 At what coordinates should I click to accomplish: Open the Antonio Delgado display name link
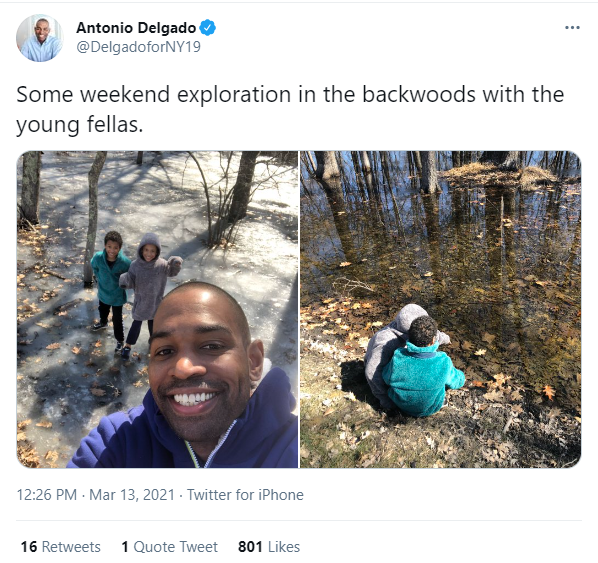[x=136, y=27]
